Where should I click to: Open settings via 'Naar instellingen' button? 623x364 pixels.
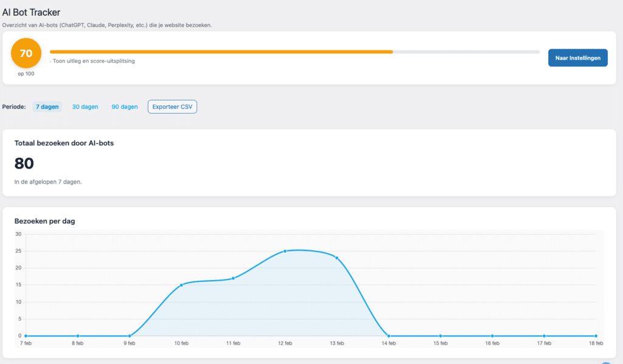pos(577,58)
